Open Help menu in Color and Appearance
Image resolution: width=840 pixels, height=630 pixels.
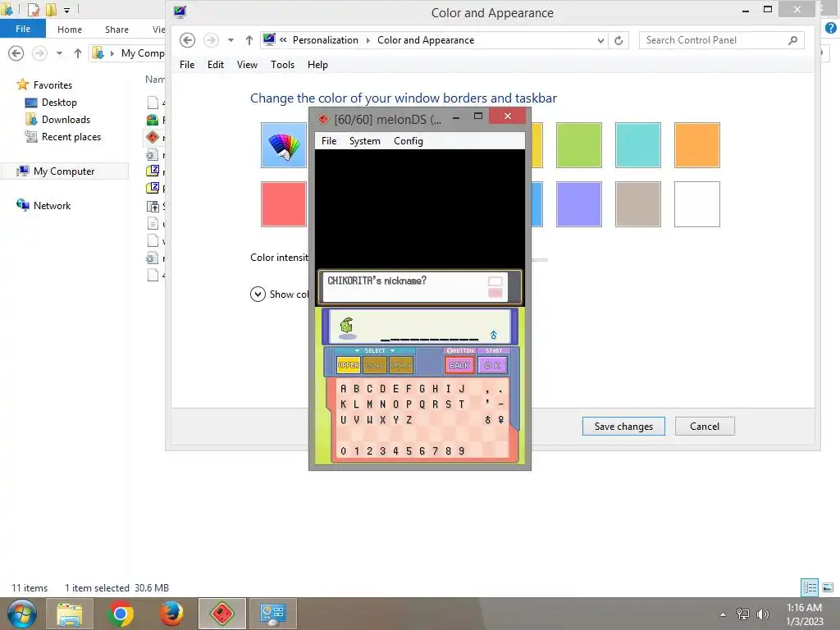pos(317,65)
